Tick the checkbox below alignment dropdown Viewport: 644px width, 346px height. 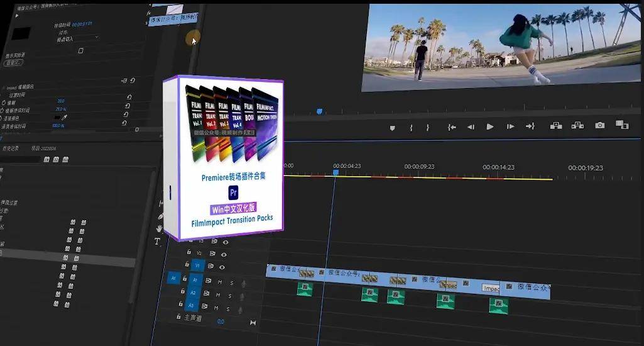point(80,51)
